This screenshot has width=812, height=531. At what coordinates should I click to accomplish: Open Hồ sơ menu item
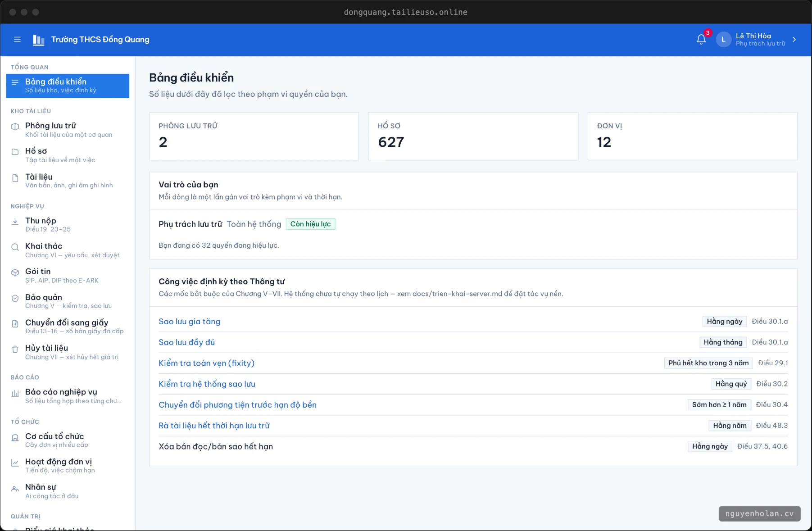[68, 155]
